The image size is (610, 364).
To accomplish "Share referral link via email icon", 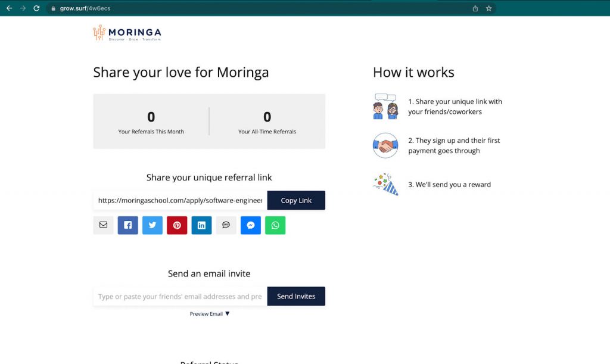I will (103, 225).
